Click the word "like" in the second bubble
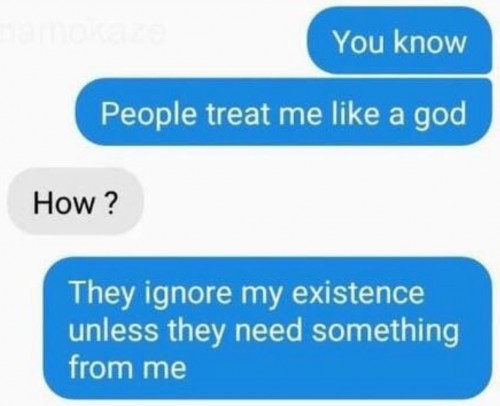500x406 pixels. tap(354, 113)
